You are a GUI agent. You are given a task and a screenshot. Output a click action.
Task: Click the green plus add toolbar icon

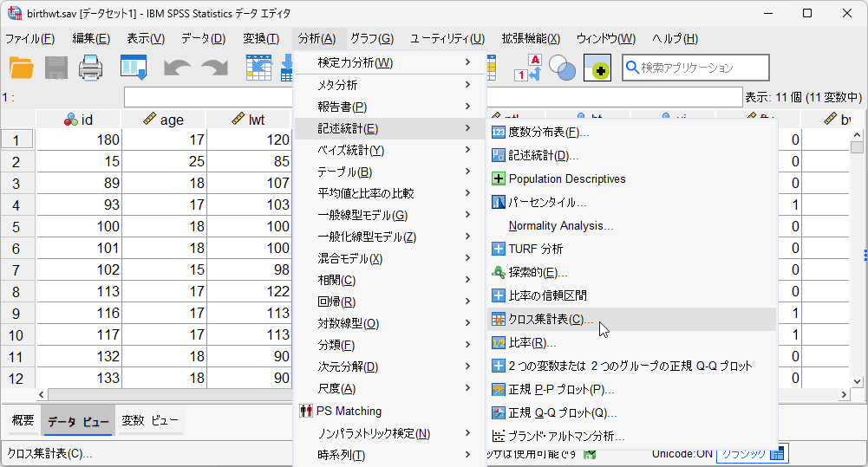(597, 68)
